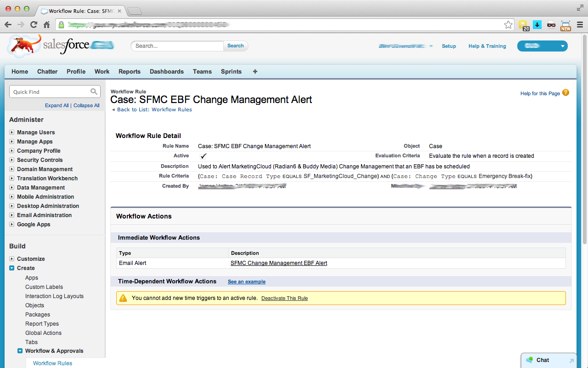Click the yellow extension icon with badge 20
The height and width of the screenshot is (368, 588).
click(524, 25)
